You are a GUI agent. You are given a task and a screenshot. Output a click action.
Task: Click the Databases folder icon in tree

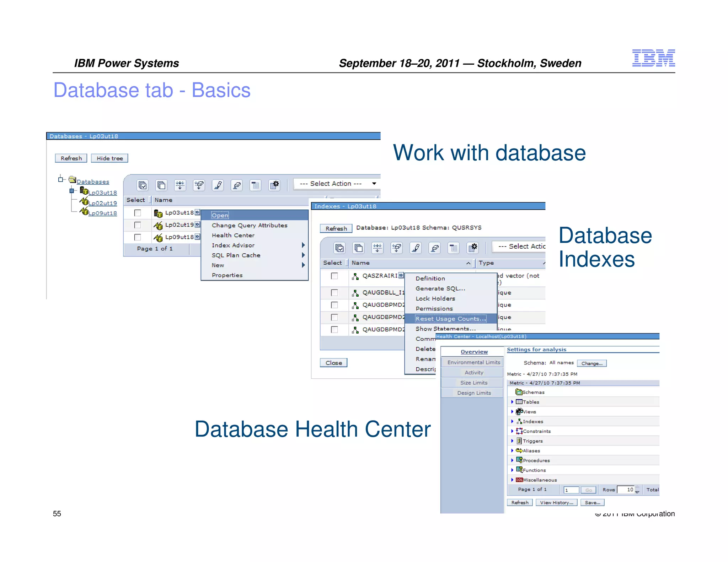pyautogui.click(x=72, y=179)
